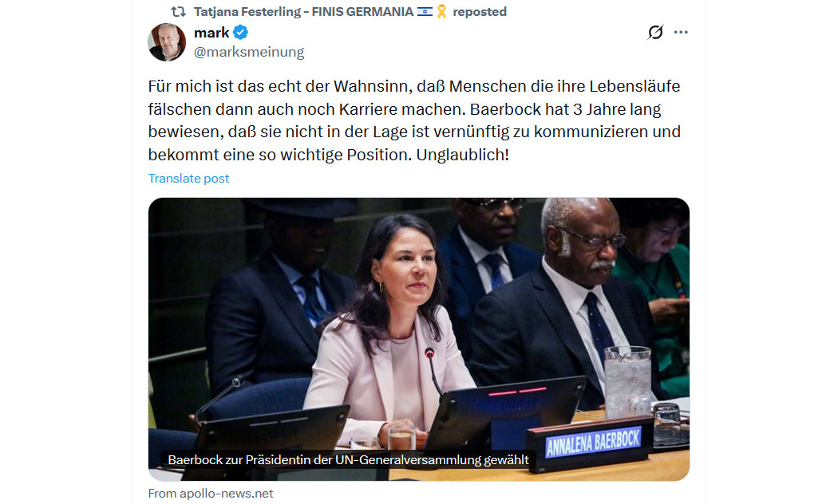This screenshot has height=504, width=838.
Task: Open the post by clicking its body text
Action: point(414,120)
